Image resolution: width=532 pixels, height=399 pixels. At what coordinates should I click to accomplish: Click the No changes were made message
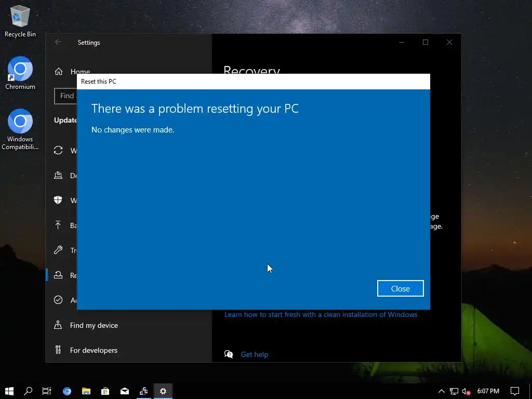pos(132,130)
